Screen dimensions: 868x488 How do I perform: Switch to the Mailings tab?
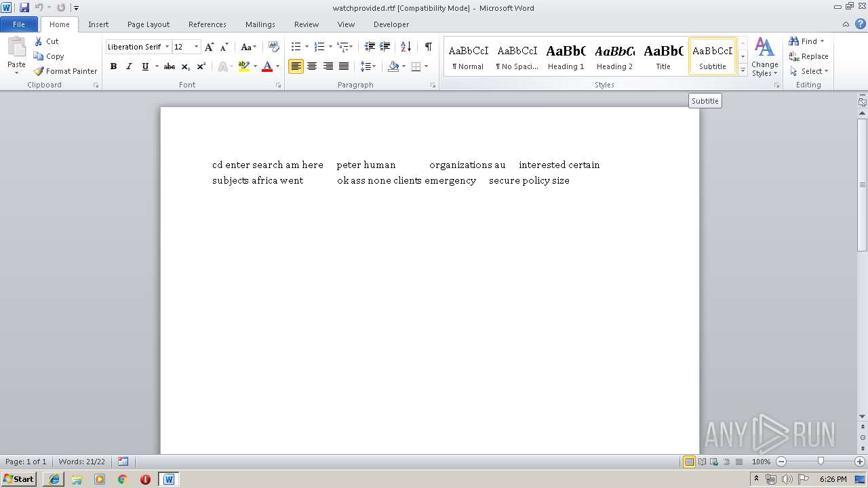pyautogui.click(x=260, y=24)
